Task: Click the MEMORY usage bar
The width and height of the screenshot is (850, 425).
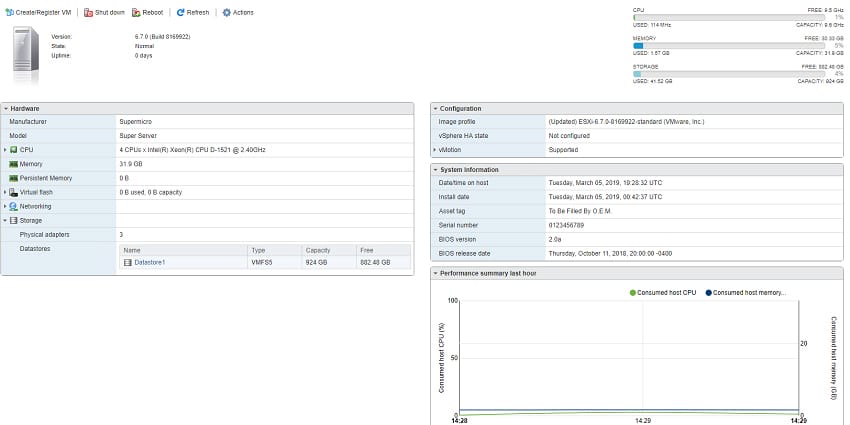Action: pyautogui.click(x=729, y=46)
